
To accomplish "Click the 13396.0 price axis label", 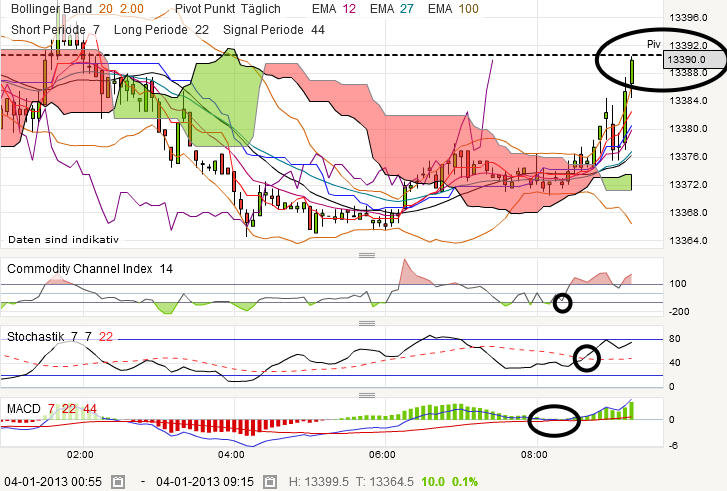I will click(689, 18).
